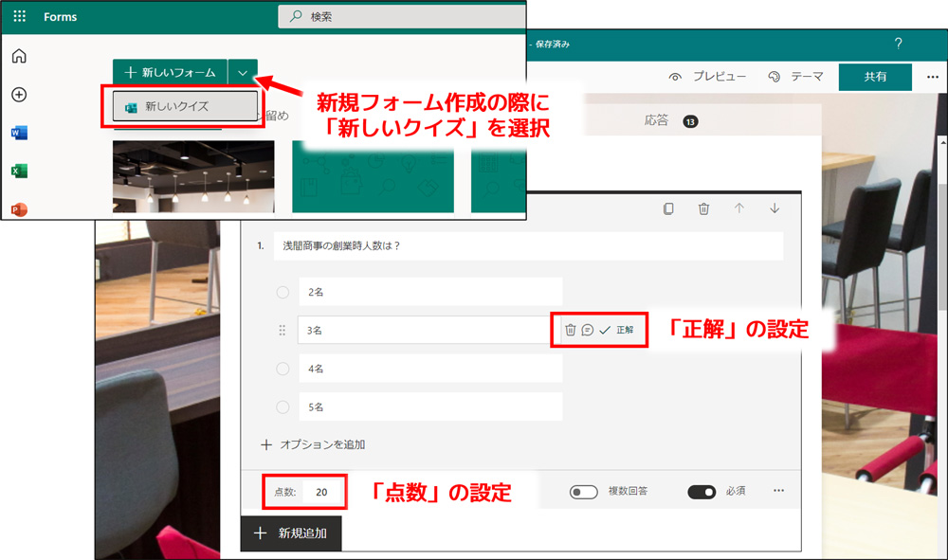Screen dimensions: 948x560
Task: Expand dropdown arrow beside 新しいフォーム
Action: 244,72
